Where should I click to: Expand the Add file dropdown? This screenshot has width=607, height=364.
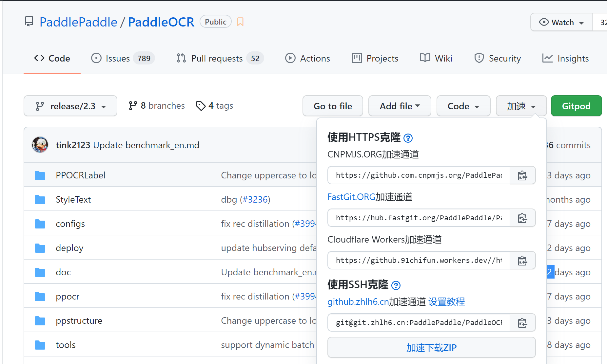[x=400, y=106]
